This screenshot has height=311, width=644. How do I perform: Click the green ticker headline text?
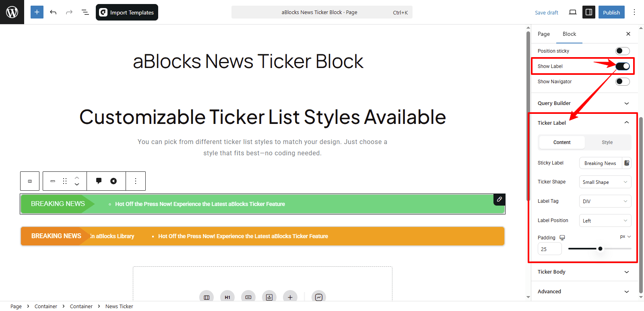(200, 204)
